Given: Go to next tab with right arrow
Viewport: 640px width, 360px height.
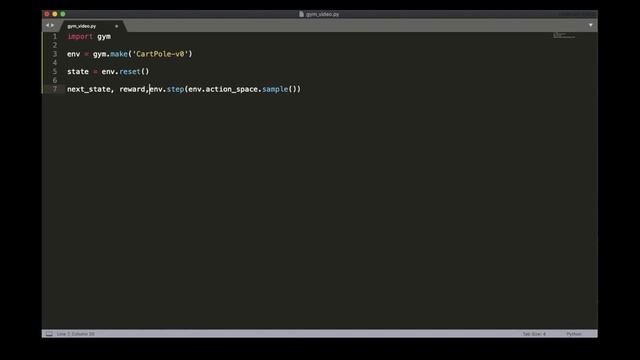Looking at the screenshot, I should (x=52, y=25).
